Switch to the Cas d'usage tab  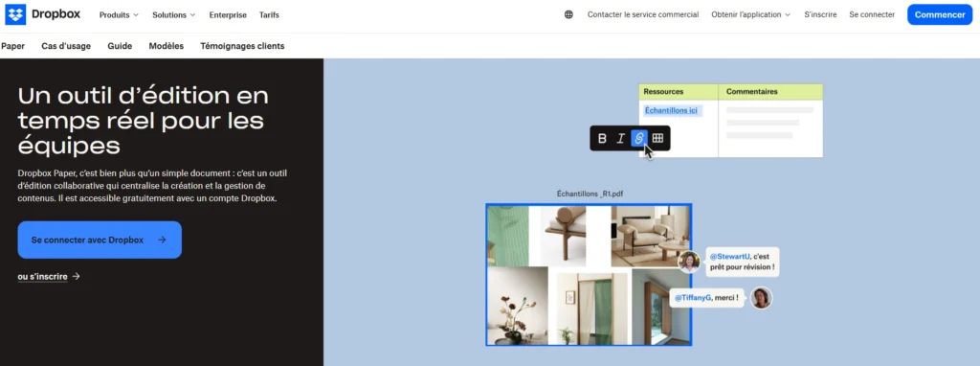[x=66, y=46]
